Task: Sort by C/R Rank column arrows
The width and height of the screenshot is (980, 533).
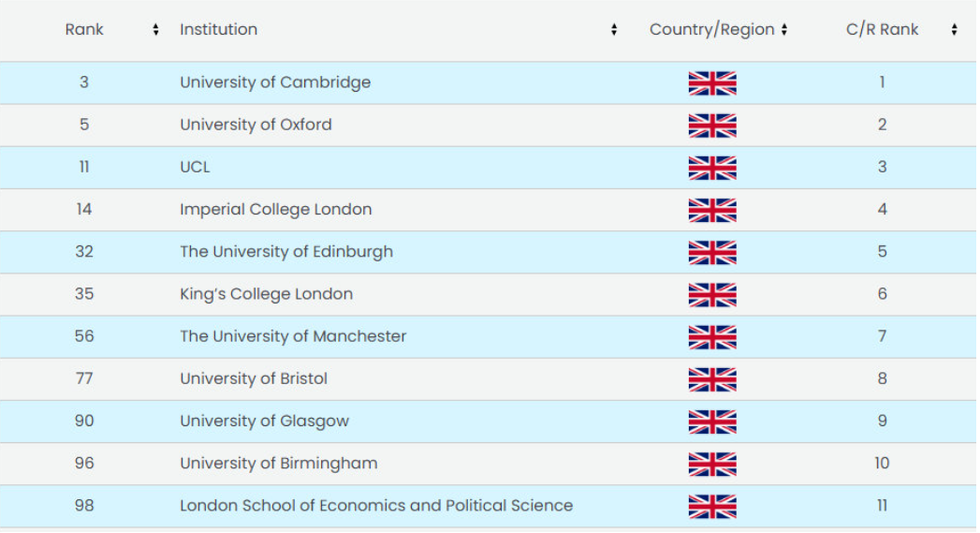Action: [954, 29]
